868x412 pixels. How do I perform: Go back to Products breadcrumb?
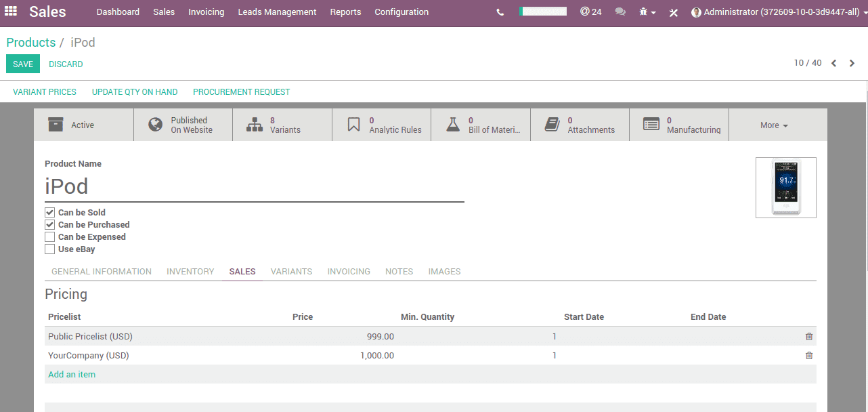pyautogui.click(x=31, y=42)
